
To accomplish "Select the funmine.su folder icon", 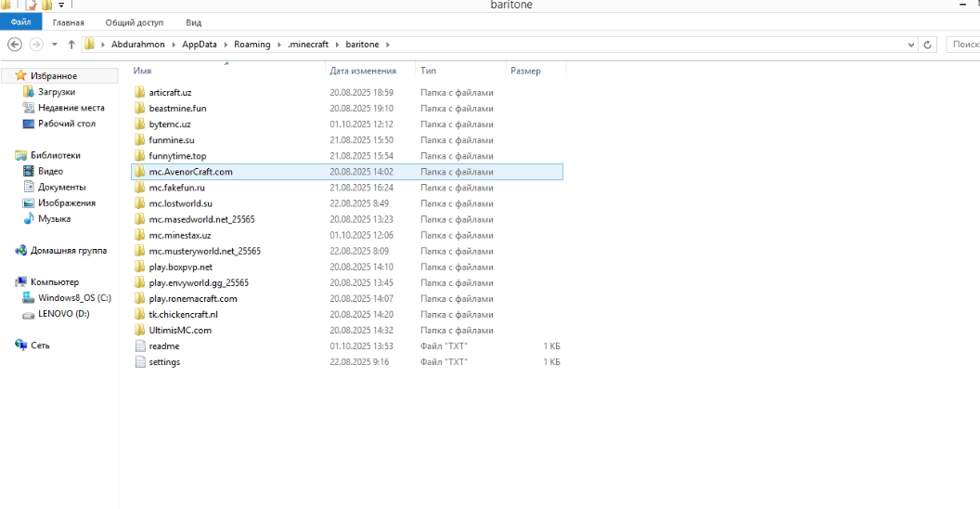I will click(x=140, y=139).
